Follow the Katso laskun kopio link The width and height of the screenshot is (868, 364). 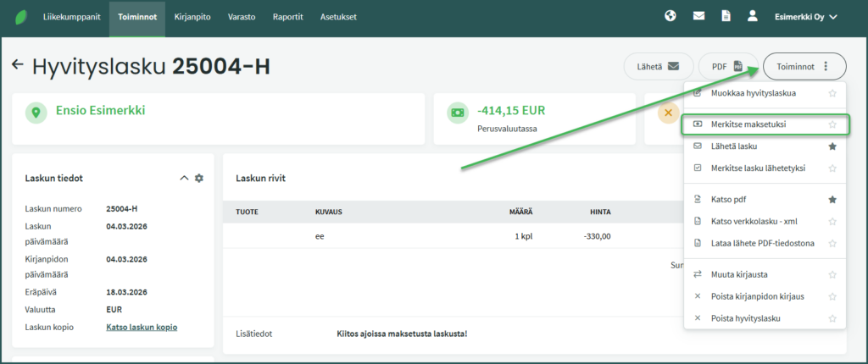[x=142, y=327]
